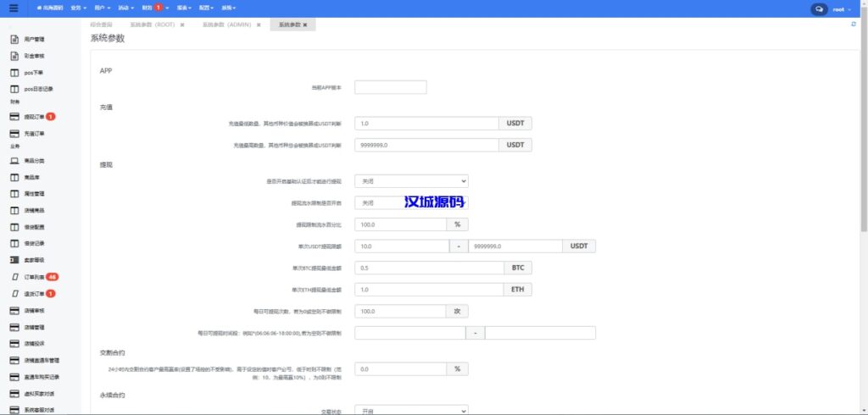Click the 提现订单 card icon in sidebar
Image resolution: width=868 pixels, height=415 pixels.
15,117
